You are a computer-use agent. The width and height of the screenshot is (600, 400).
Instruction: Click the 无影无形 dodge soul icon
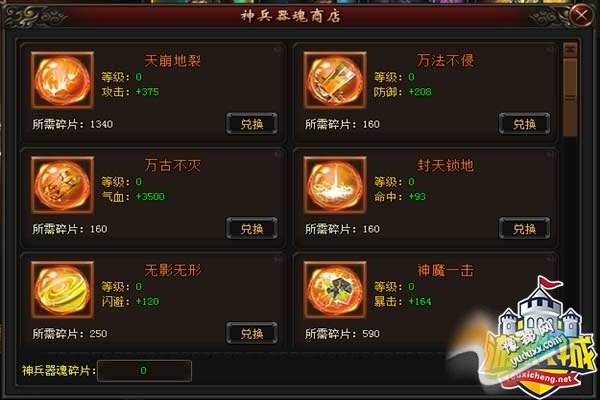62,290
